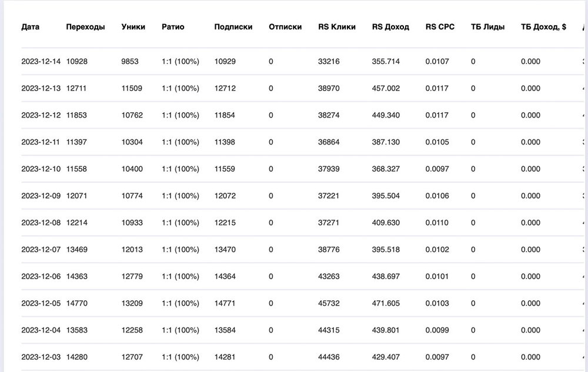Select the 2023-12-14 date cell
Viewport: 588px width, 372px height.
click(41, 62)
